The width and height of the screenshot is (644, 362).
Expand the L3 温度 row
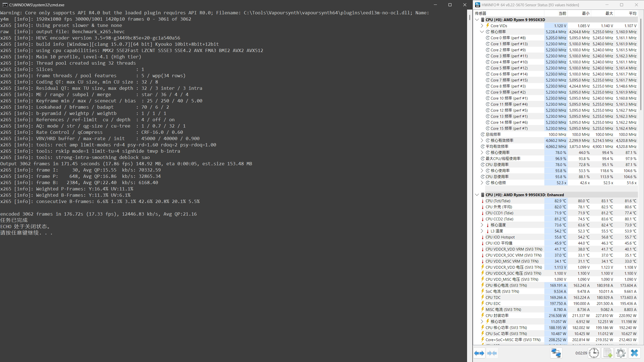[482, 231]
